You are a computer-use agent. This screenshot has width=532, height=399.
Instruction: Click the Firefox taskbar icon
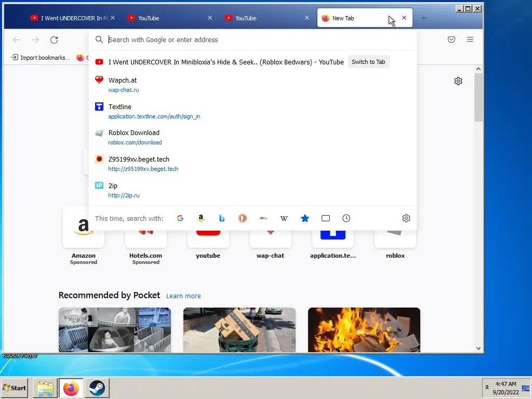point(71,388)
